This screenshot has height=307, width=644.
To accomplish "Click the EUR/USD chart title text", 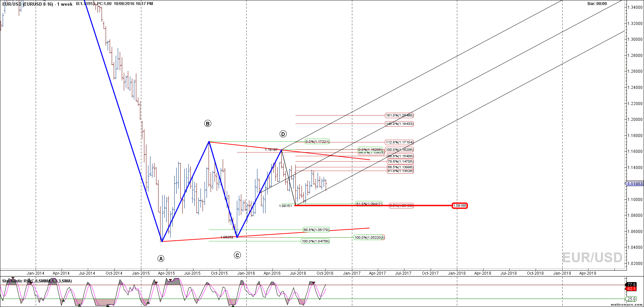I will pyautogui.click(x=37, y=4).
